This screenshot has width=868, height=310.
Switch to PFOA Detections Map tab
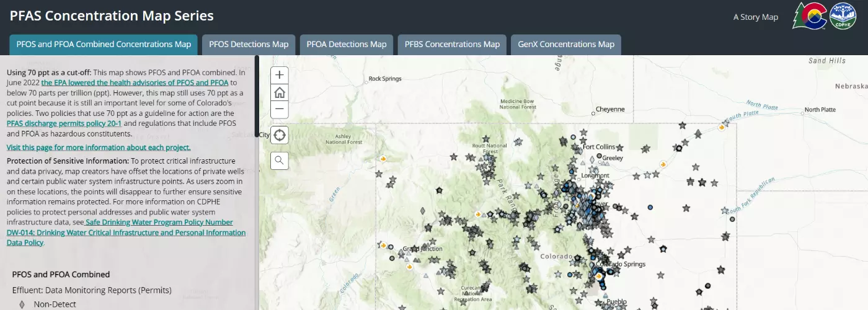[347, 45]
